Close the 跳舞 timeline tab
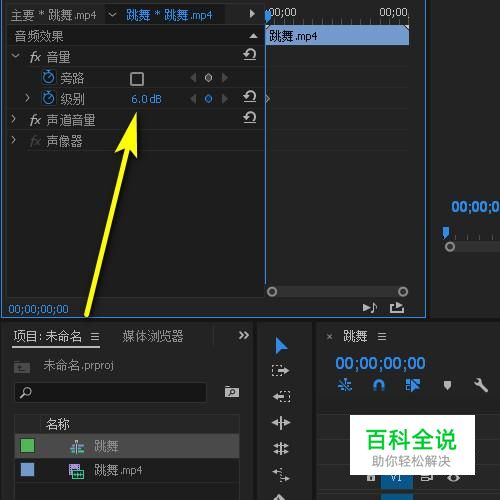500x500 pixels. 329,337
